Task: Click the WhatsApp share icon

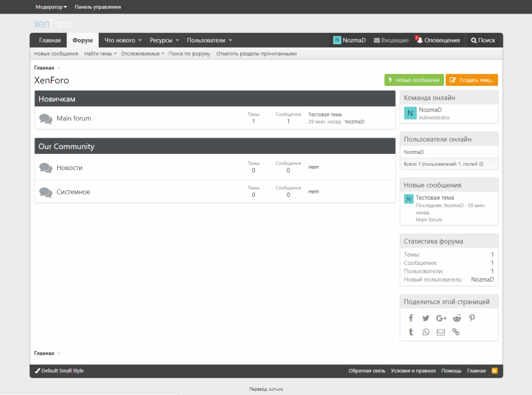Action: click(426, 332)
